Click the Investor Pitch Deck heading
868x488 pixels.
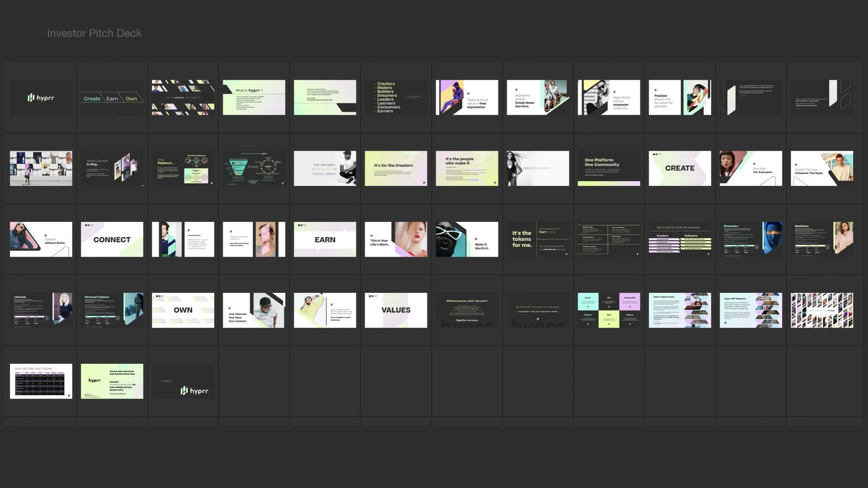pyautogui.click(x=94, y=33)
